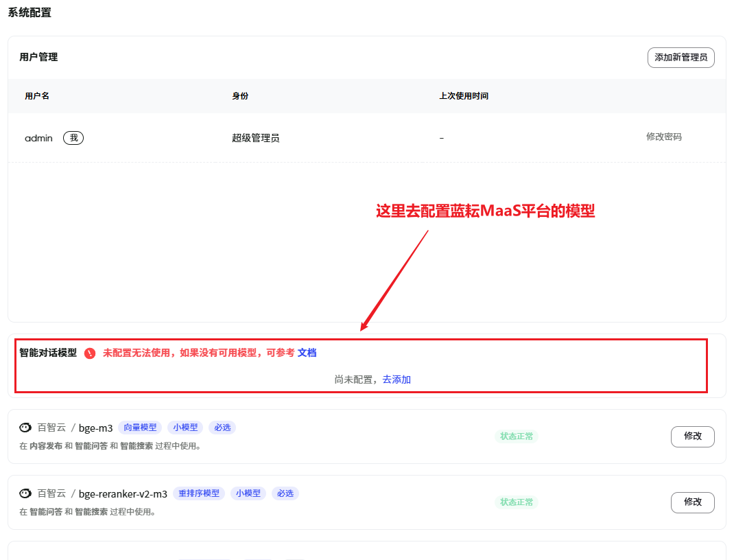Click the 必选 badge on bge-reranker-v2-m3 row

point(285,493)
